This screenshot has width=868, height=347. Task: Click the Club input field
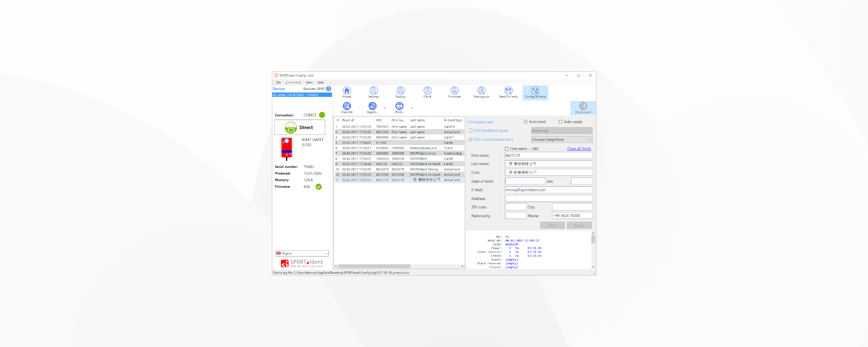pos(549,172)
